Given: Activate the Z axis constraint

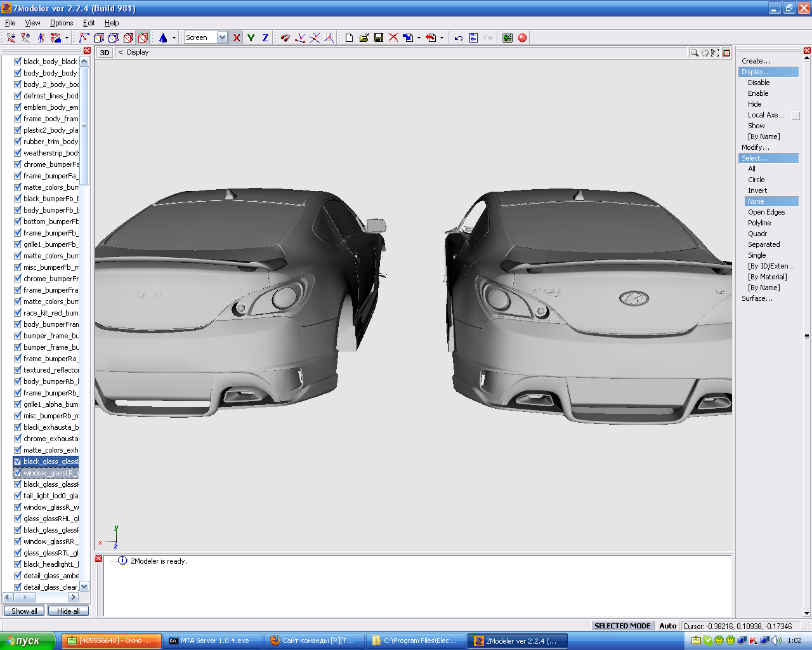Looking at the screenshot, I should pos(265,38).
